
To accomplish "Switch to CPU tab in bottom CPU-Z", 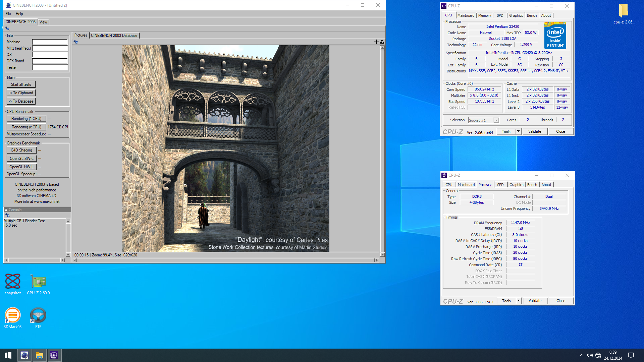I will pos(449,185).
